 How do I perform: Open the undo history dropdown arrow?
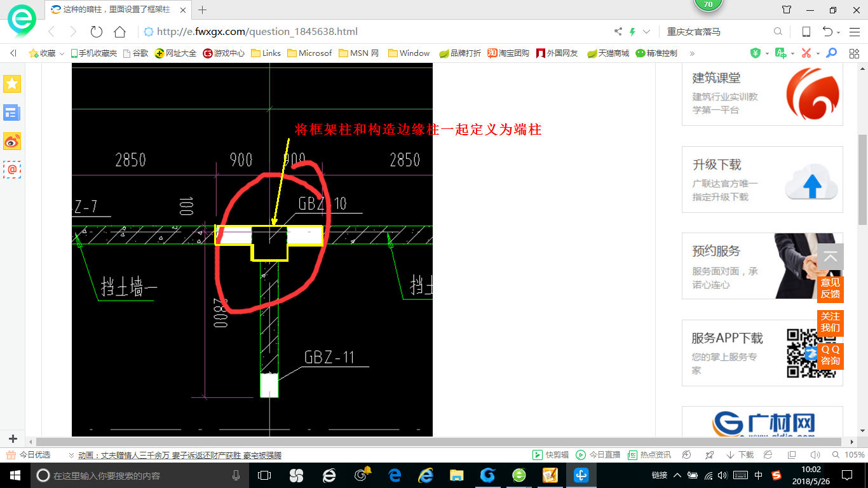(x=839, y=32)
